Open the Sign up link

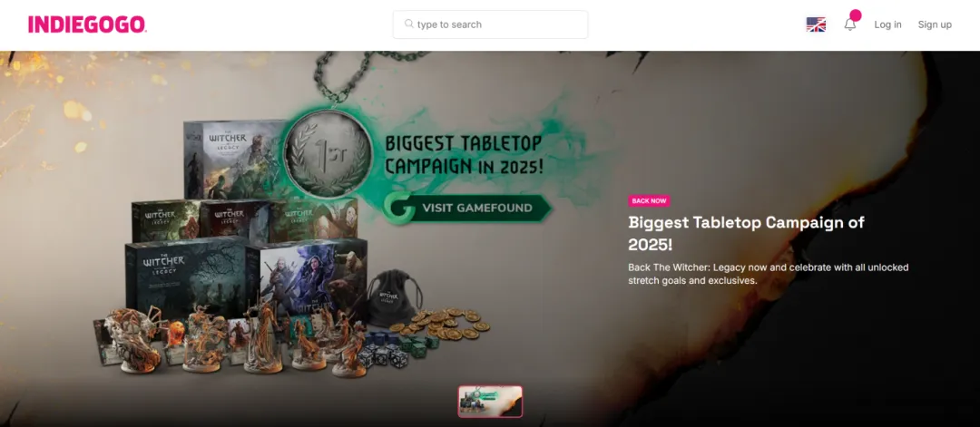(935, 24)
